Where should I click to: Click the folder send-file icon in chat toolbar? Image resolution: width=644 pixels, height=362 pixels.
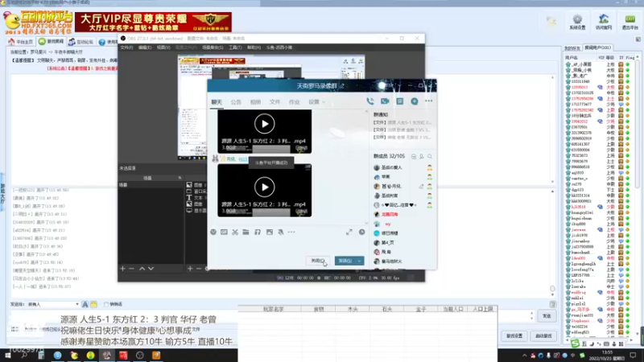click(246, 232)
